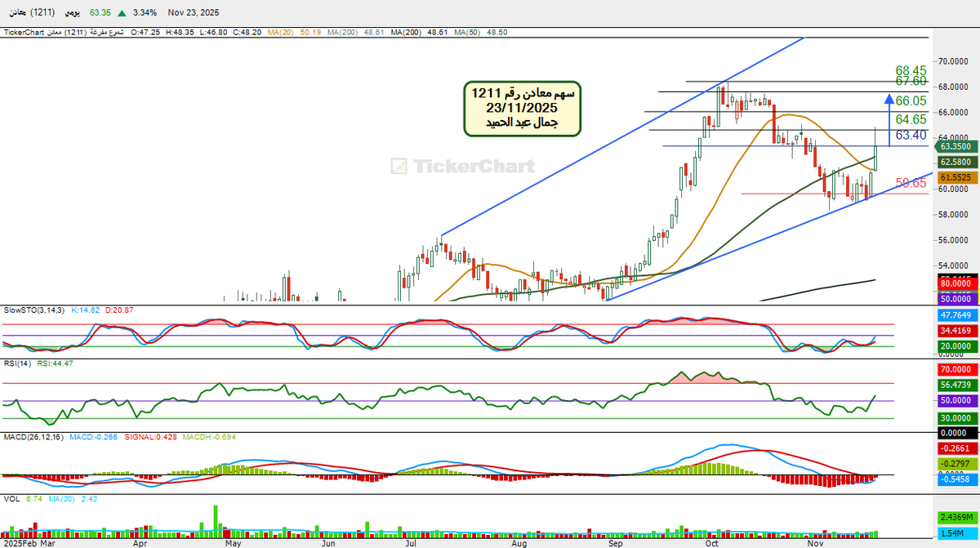Click the green 68.45 target label
Viewport: 980px width, 548px height.
point(911,70)
